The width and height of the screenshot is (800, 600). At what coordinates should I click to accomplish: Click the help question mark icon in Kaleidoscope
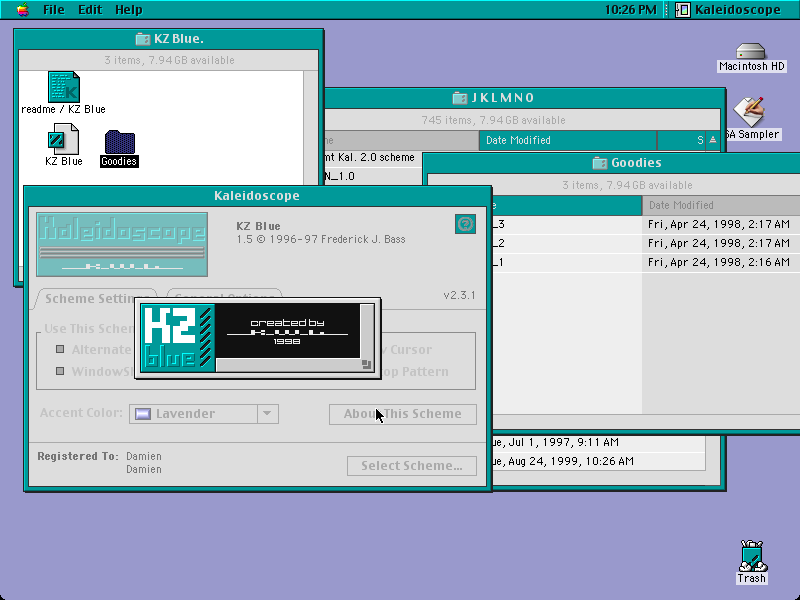pos(465,224)
